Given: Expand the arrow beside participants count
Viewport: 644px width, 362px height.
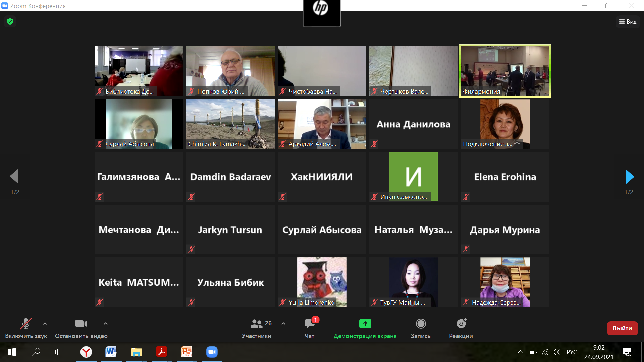Looking at the screenshot, I should point(283,324).
